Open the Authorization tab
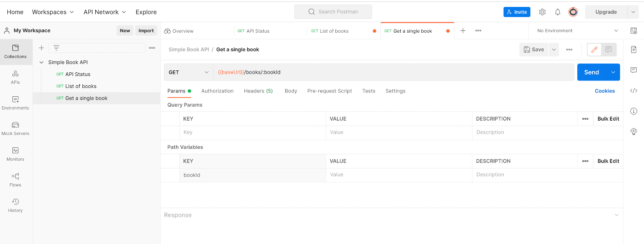 pyautogui.click(x=218, y=91)
